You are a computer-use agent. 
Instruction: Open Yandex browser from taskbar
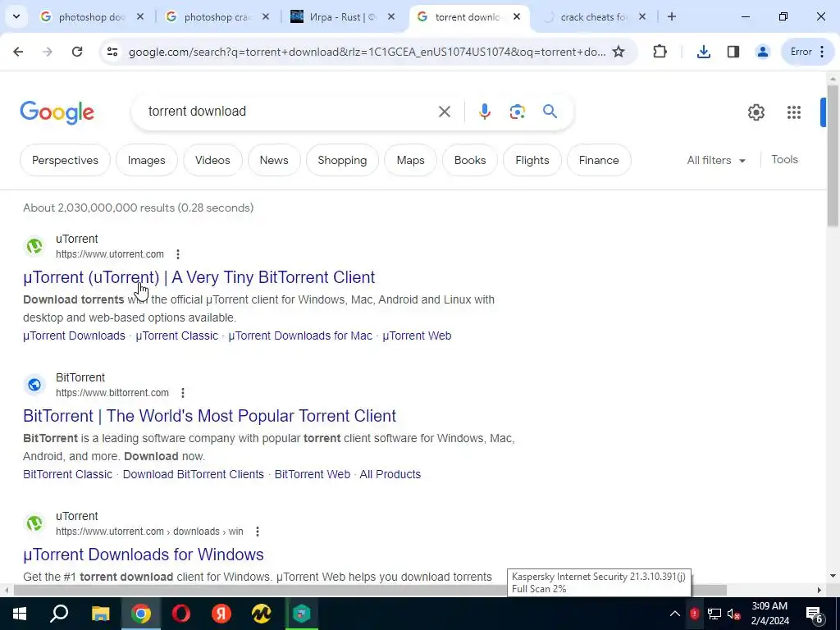(221, 614)
